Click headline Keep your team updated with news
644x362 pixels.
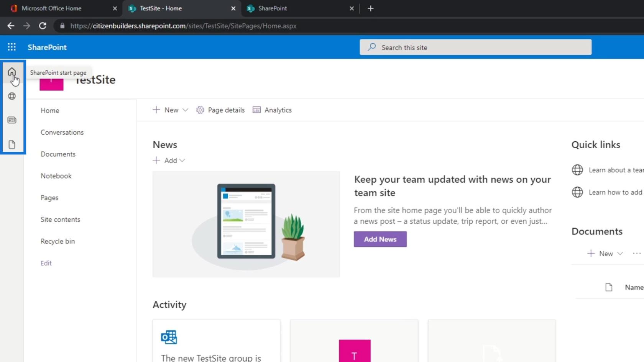tap(452, 186)
